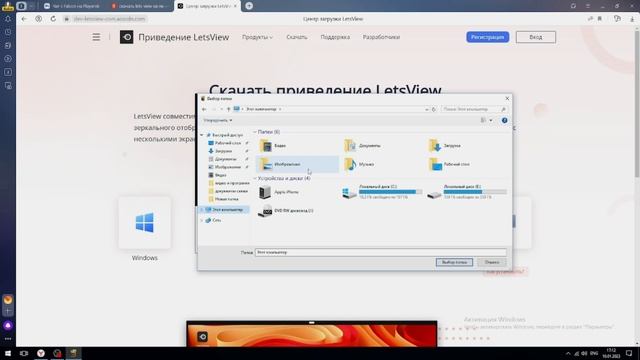Select the DVD RW drive

tap(286, 211)
